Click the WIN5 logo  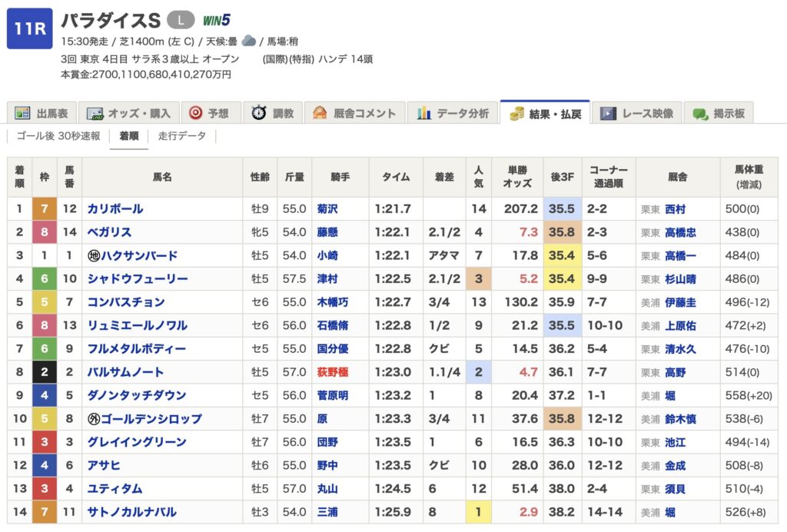pyautogui.click(x=216, y=20)
